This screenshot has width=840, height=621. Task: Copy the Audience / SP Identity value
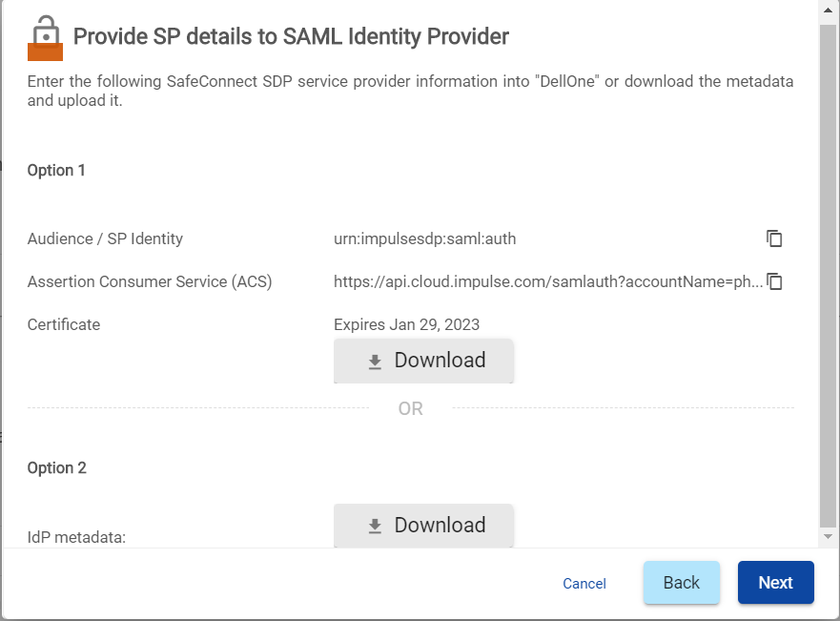click(x=774, y=238)
